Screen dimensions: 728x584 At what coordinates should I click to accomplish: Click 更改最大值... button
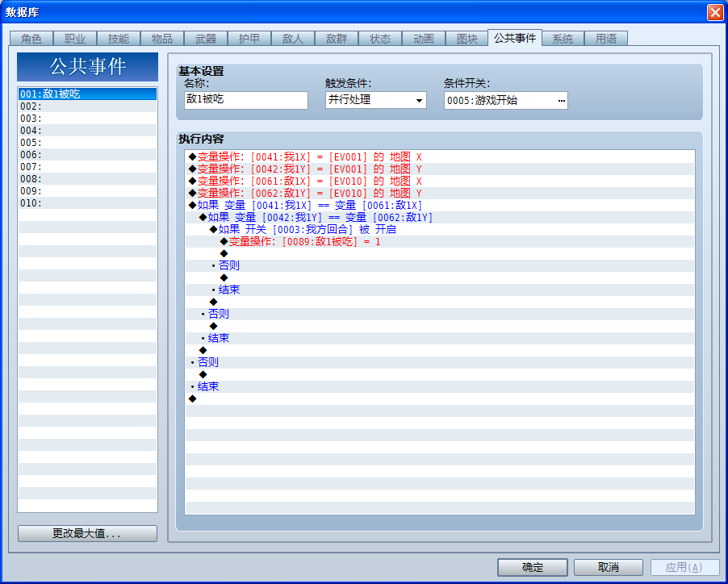(x=87, y=533)
